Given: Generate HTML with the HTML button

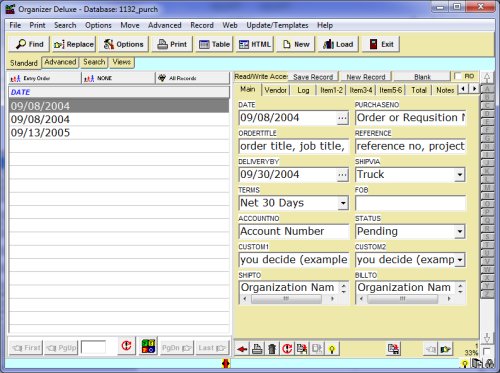Looking at the screenshot, I should [x=255, y=44].
